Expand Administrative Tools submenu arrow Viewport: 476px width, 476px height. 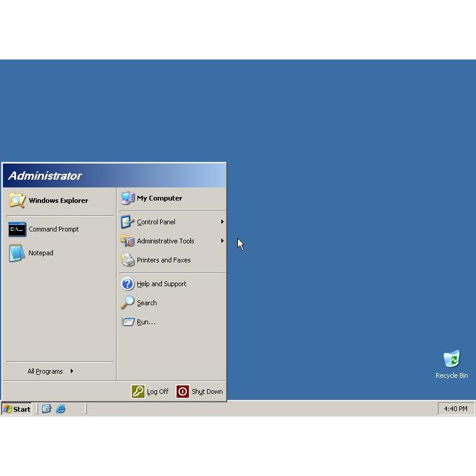(222, 241)
